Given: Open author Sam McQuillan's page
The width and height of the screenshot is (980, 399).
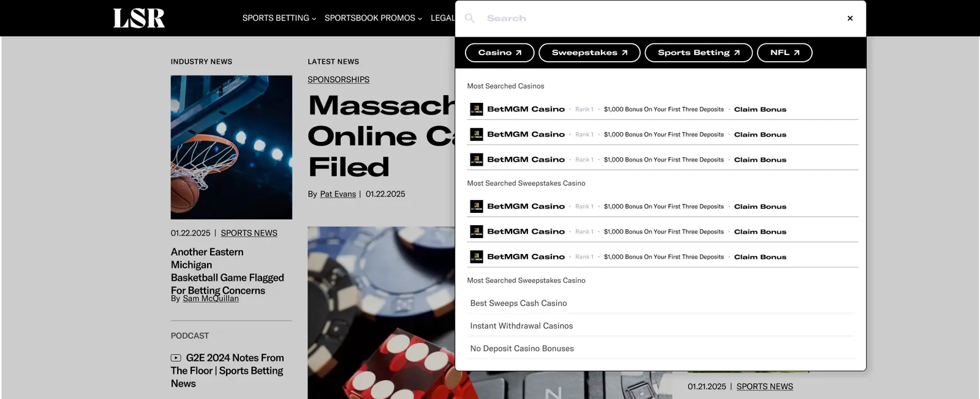Looking at the screenshot, I should click(x=211, y=299).
